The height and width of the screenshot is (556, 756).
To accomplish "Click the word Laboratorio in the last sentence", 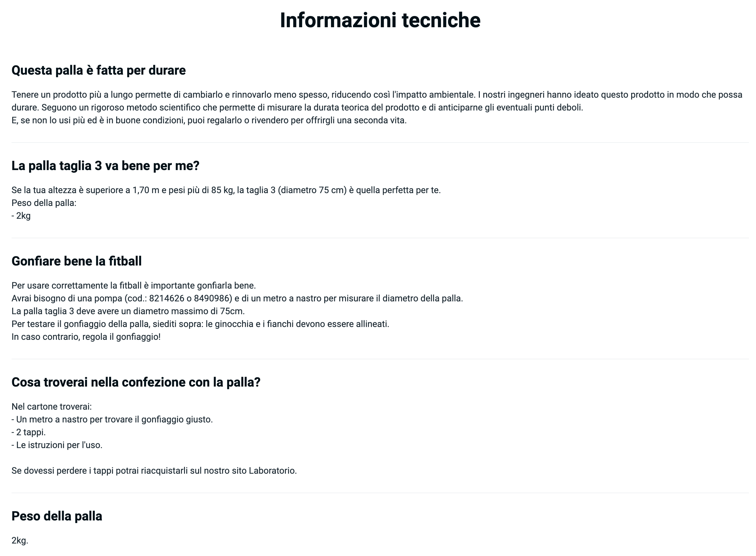I will [x=272, y=471].
